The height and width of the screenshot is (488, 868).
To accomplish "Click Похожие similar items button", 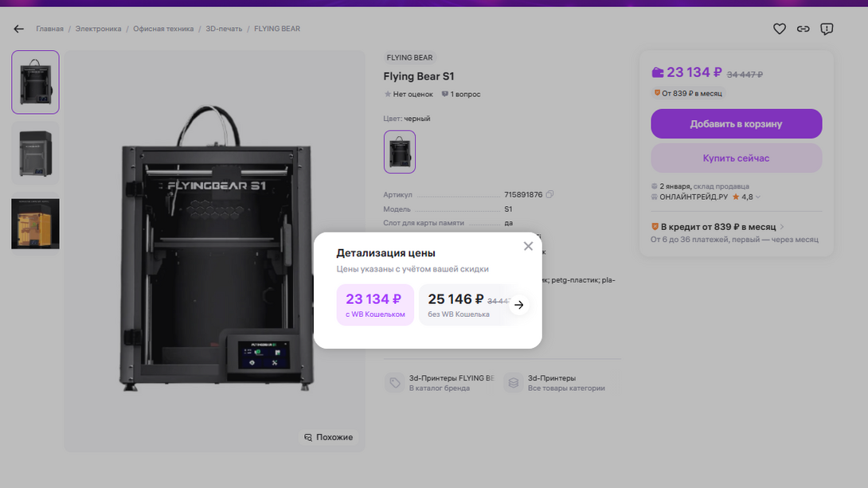I will click(328, 437).
